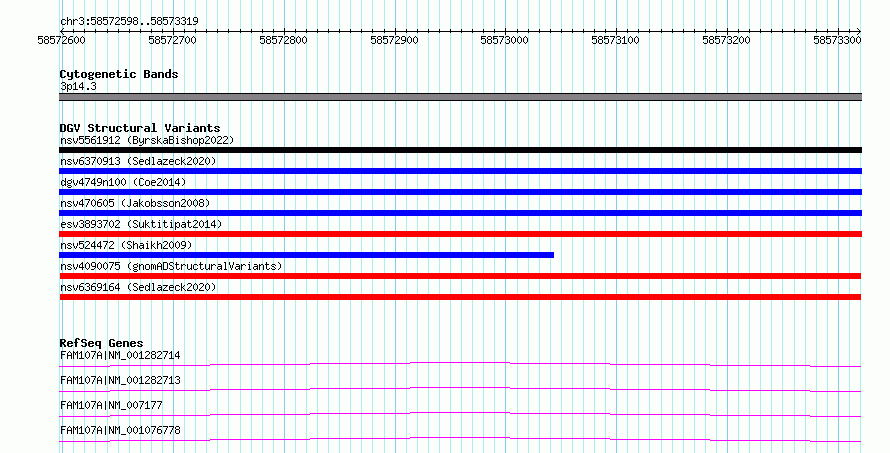Select the blue nsv6370913 variant bar
This screenshot has height=453, width=890.
click(460, 171)
